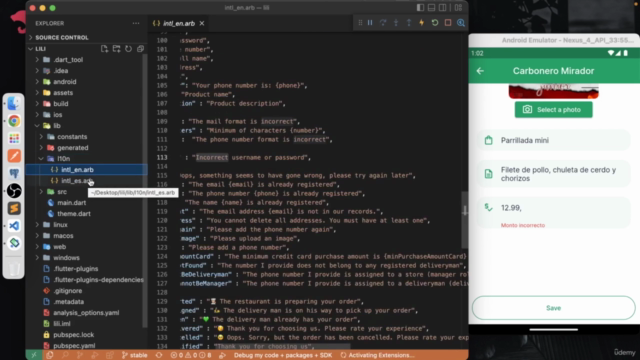Expand the Source Control section
Viewport: 640px width, 360px height.
86,38
